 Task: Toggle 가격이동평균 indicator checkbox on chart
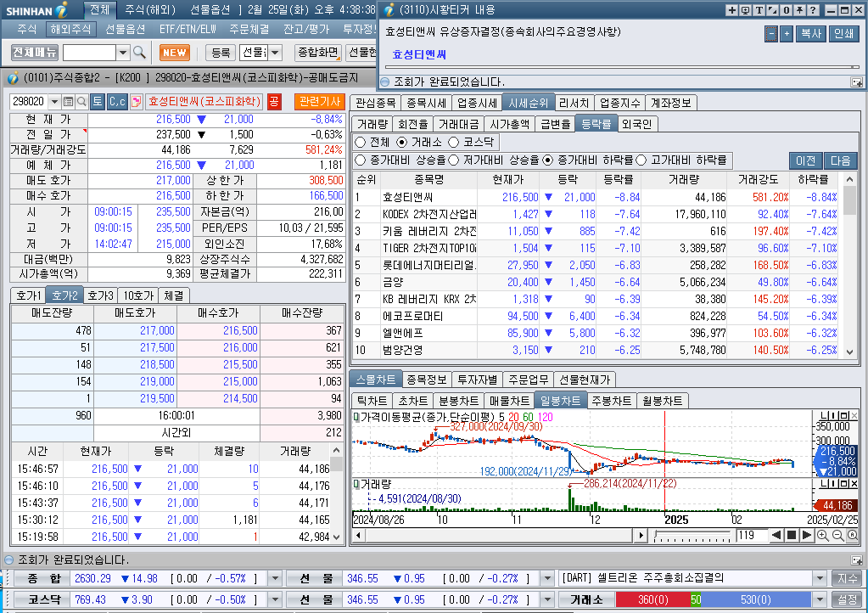(x=356, y=416)
